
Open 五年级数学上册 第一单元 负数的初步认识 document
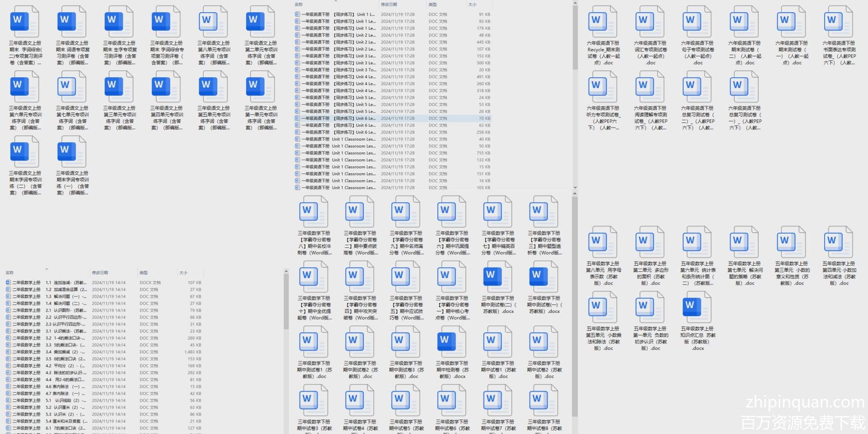[650, 308]
